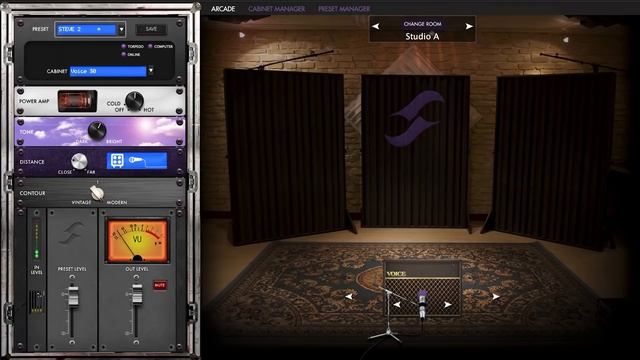The height and width of the screenshot is (360, 640).
Task: Click the Two Notes logo on center panel
Action: click(416, 118)
